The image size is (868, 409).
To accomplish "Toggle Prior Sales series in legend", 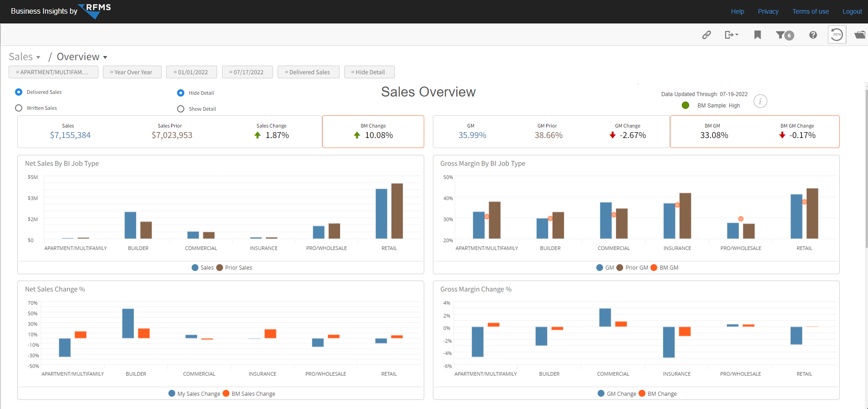I will click(234, 268).
